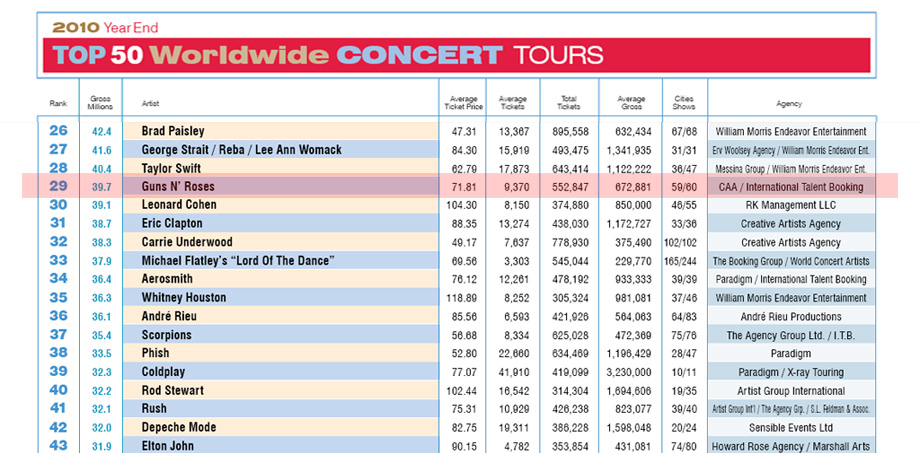Select the Carrie Underwood artist cell
The image size is (920, 453).
tap(280, 242)
